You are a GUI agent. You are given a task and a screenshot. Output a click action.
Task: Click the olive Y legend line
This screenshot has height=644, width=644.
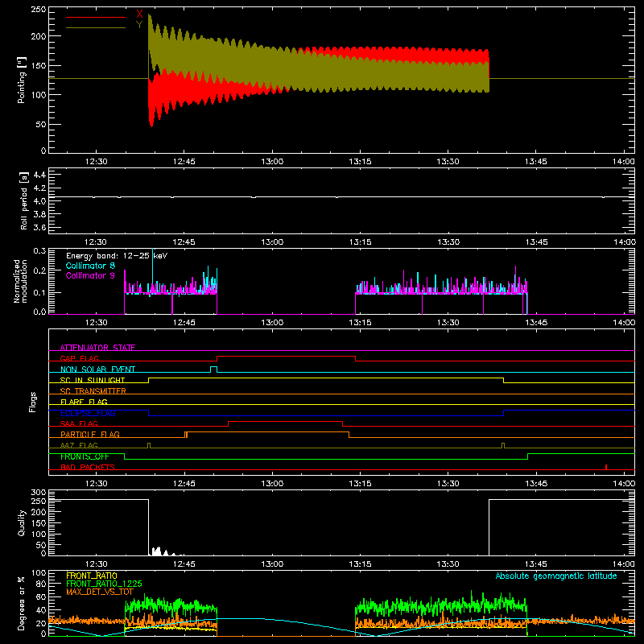tap(96, 28)
